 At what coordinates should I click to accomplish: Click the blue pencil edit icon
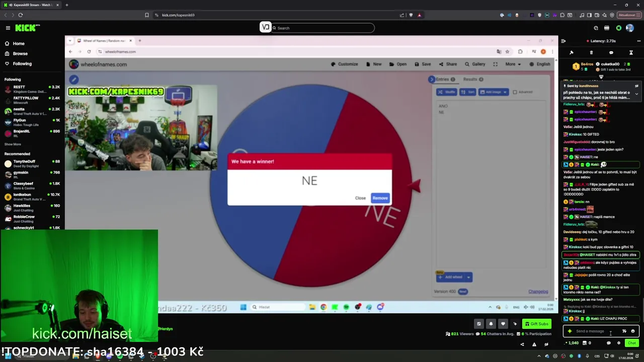click(x=73, y=79)
